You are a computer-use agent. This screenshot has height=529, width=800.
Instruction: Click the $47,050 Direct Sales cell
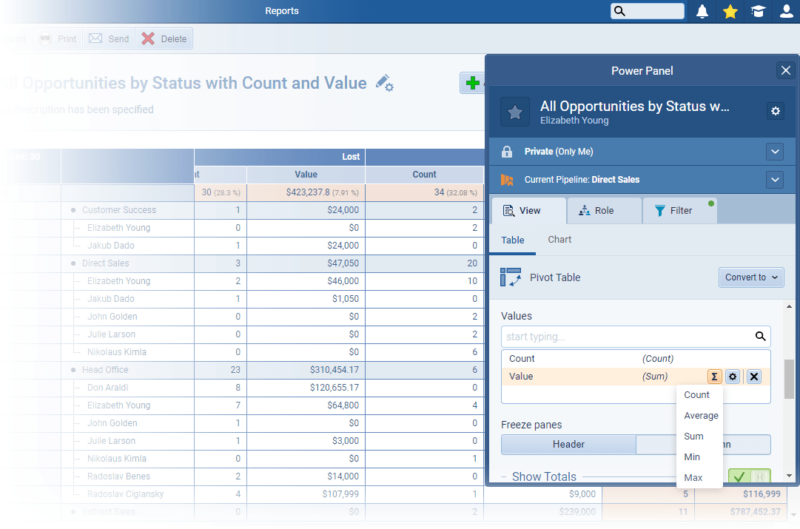pos(306,263)
